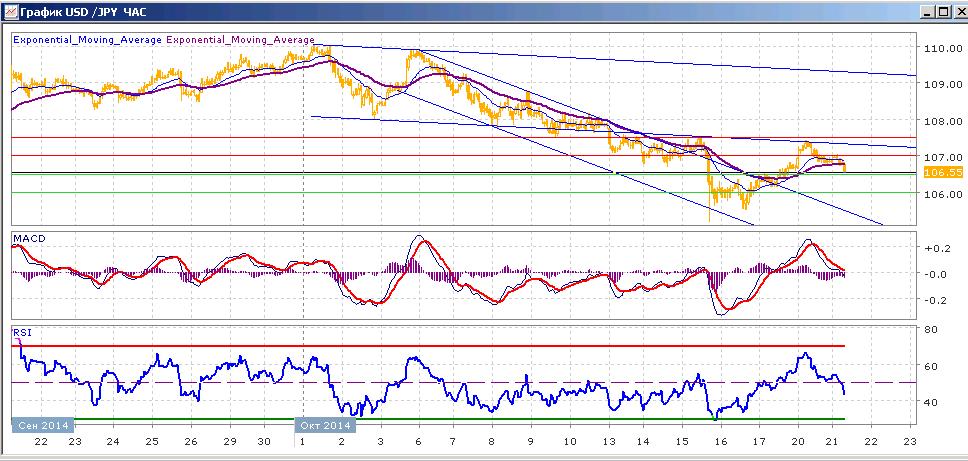Image resolution: width=968 pixels, height=461 pixels.
Task: Click the 'Сен 2014' month marker
Action: click(x=43, y=425)
